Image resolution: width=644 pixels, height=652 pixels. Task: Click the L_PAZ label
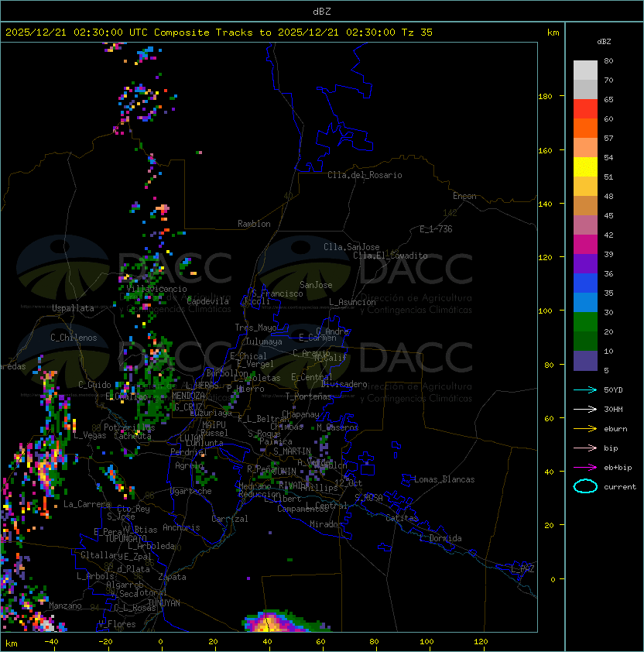pyautogui.click(x=522, y=569)
